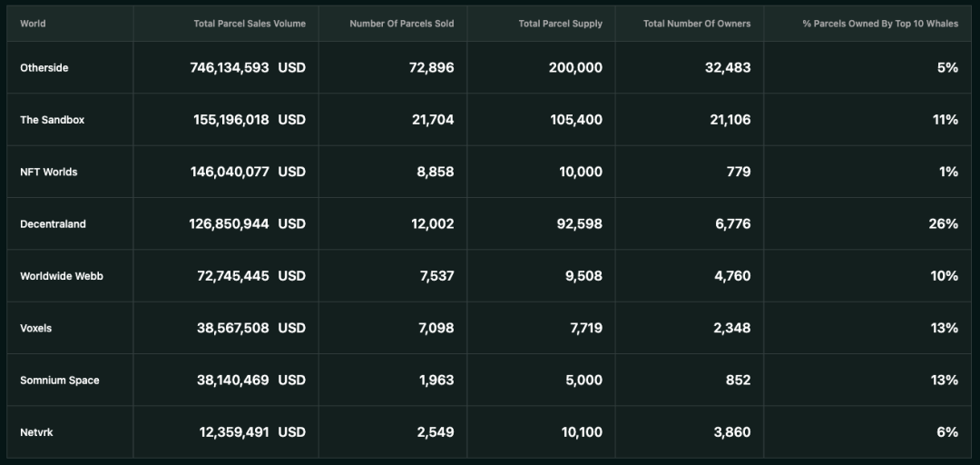Select the Somnium Space name

tap(59, 380)
